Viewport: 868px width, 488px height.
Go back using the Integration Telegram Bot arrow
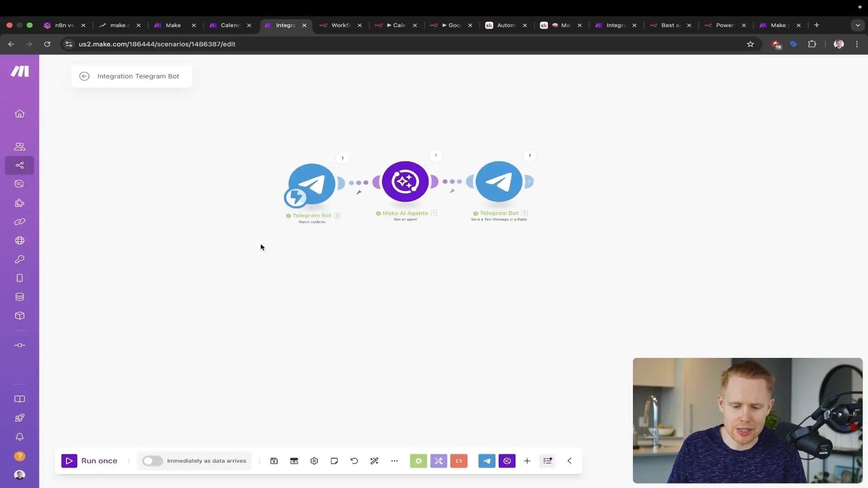(x=84, y=76)
